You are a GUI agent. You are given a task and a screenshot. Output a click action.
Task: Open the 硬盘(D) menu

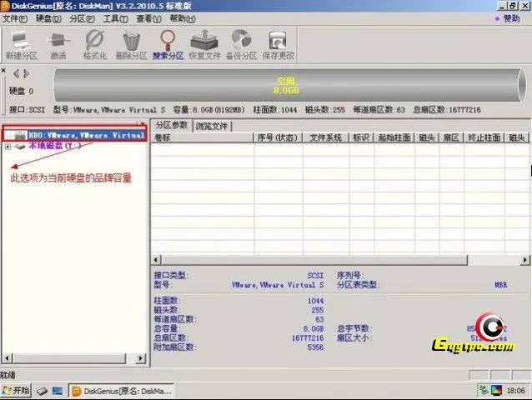48,18
